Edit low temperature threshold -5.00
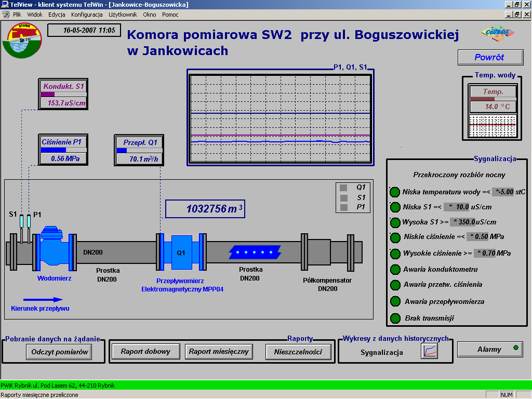Image resolution: width=532 pixels, height=399 pixels. pyautogui.click(x=503, y=192)
